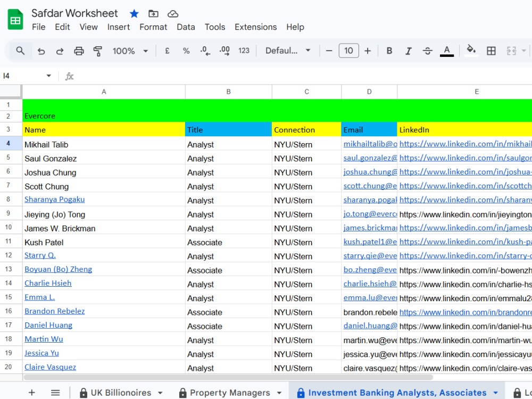
Task: Decrease decimal places
Action: click(205, 51)
